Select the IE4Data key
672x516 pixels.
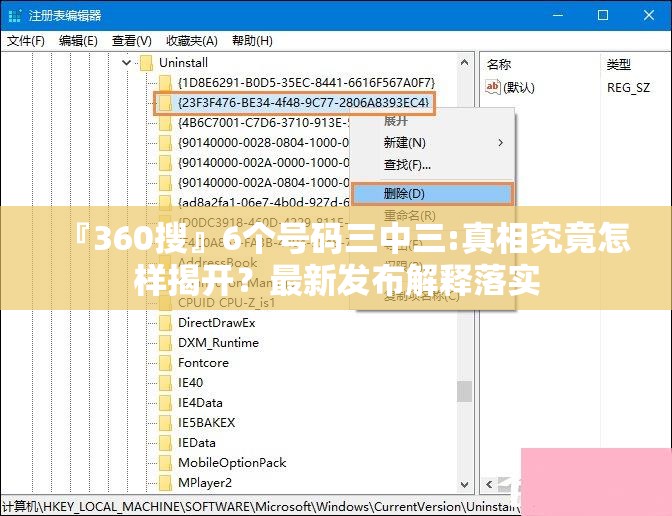(x=200, y=403)
